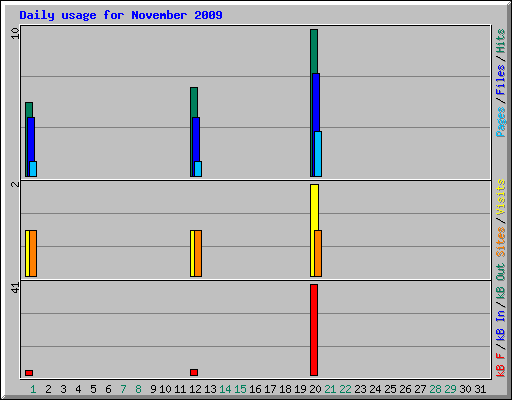Screen dimensions: 512x400
Task: Click day "31" on the x-axis
Action: click(x=480, y=389)
